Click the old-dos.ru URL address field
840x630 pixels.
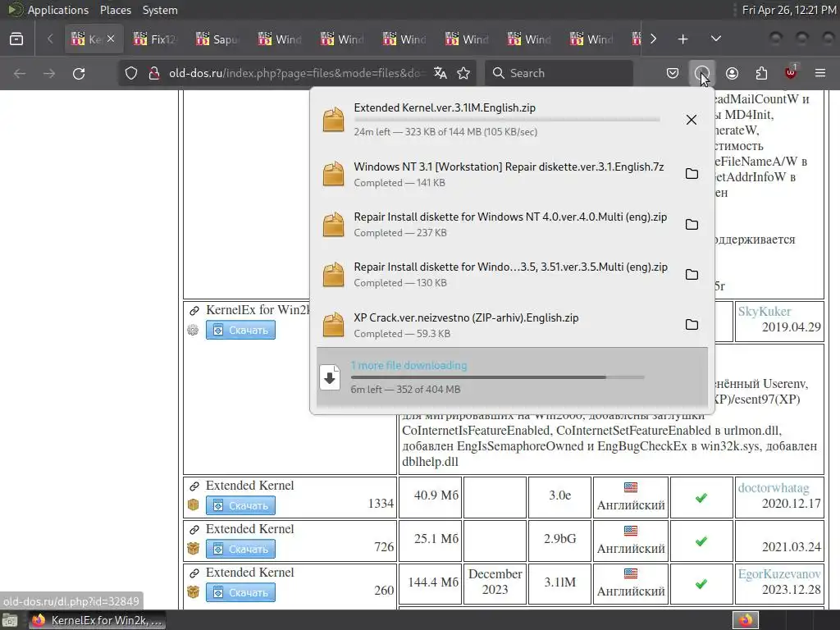(296, 73)
